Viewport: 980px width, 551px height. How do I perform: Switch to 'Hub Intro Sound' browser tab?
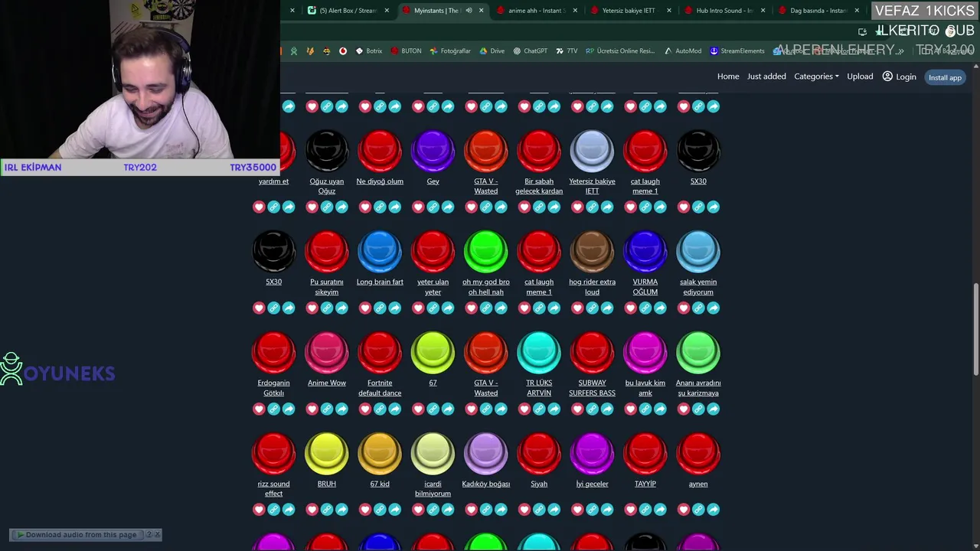(x=724, y=11)
